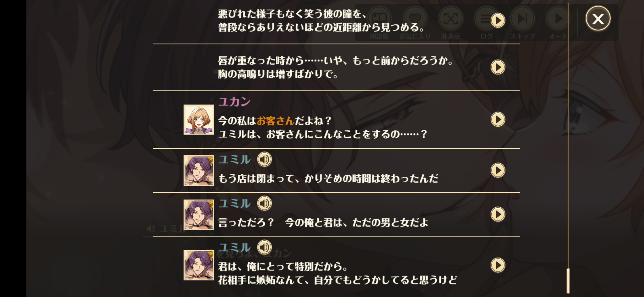The width and height of the screenshot is (644, 297).
Task: Jump to ユミル's 言っただろ line
Action: click(498, 214)
